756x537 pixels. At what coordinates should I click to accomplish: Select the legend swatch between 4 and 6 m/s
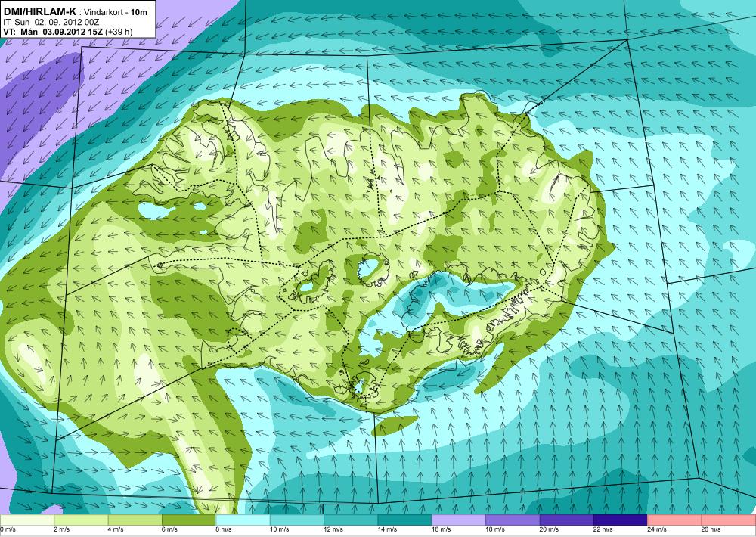[x=135, y=520]
